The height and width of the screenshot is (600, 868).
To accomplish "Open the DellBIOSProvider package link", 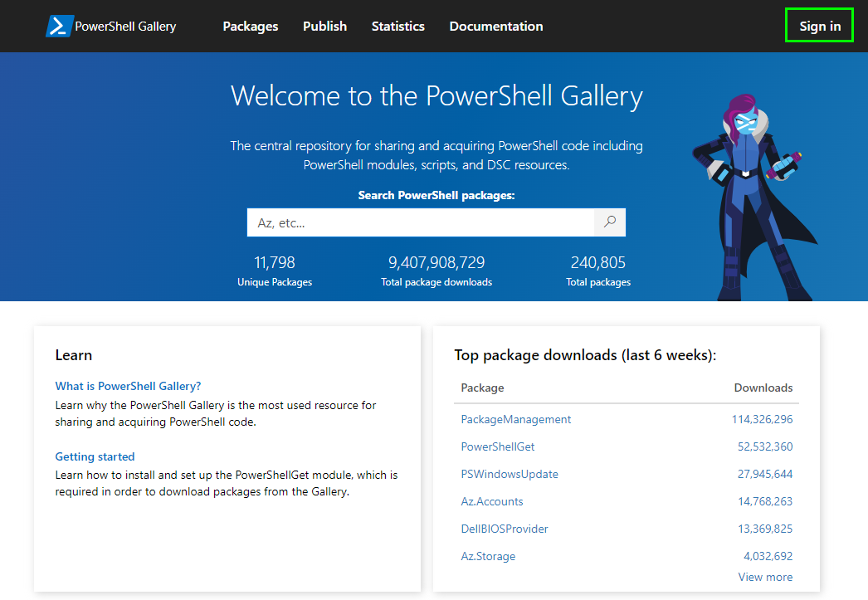I will [x=504, y=529].
